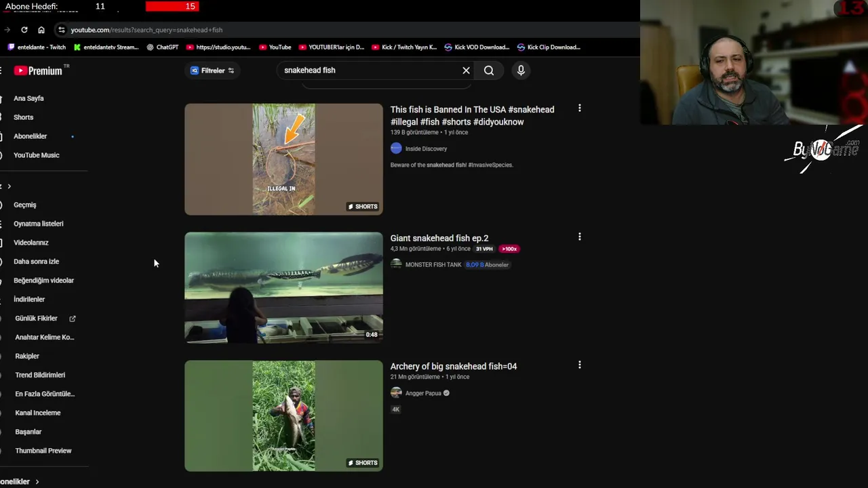Expand the Abonelikler section at sidebar bottom
Screen dimensions: 868x488
20,481
